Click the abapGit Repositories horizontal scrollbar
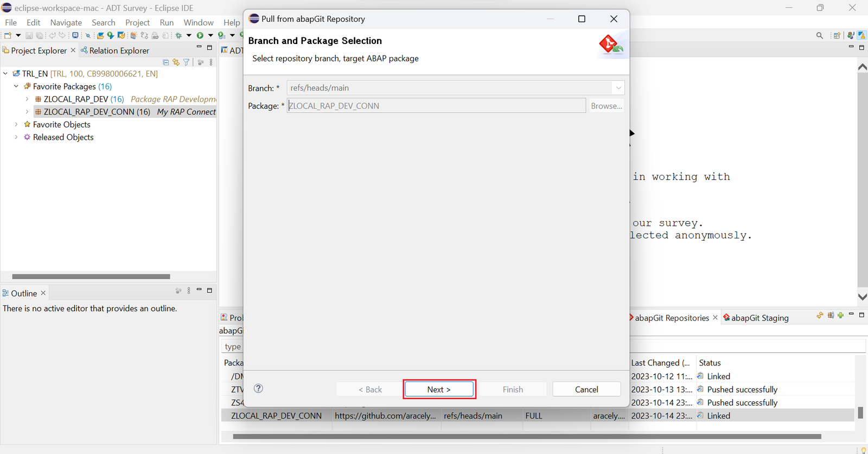868x454 pixels. point(527,436)
